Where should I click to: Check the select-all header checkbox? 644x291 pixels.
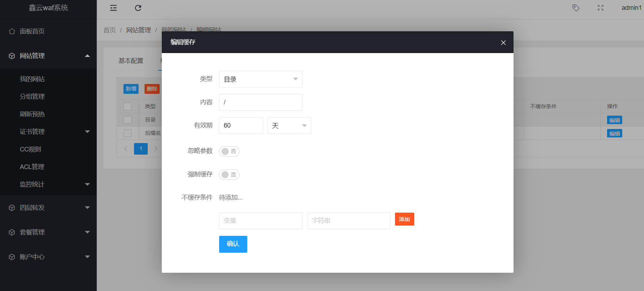pyautogui.click(x=128, y=106)
